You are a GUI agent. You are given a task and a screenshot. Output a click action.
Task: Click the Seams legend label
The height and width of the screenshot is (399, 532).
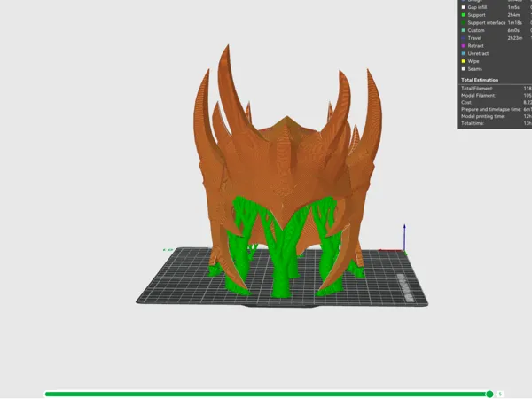coord(474,69)
